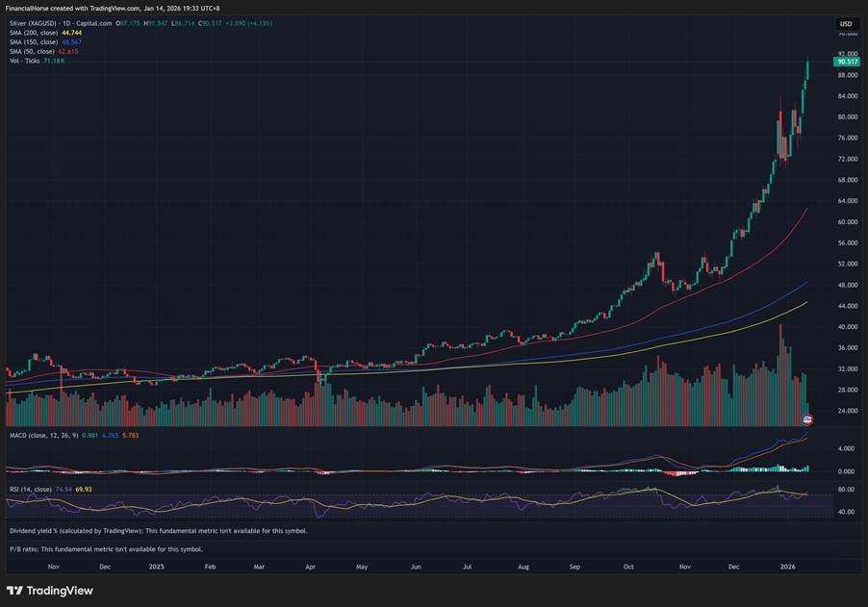Image resolution: width=868 pixels, height=607 pixels.
Task: Click the 2026 label on the time axis
Action: coord(788,567)
